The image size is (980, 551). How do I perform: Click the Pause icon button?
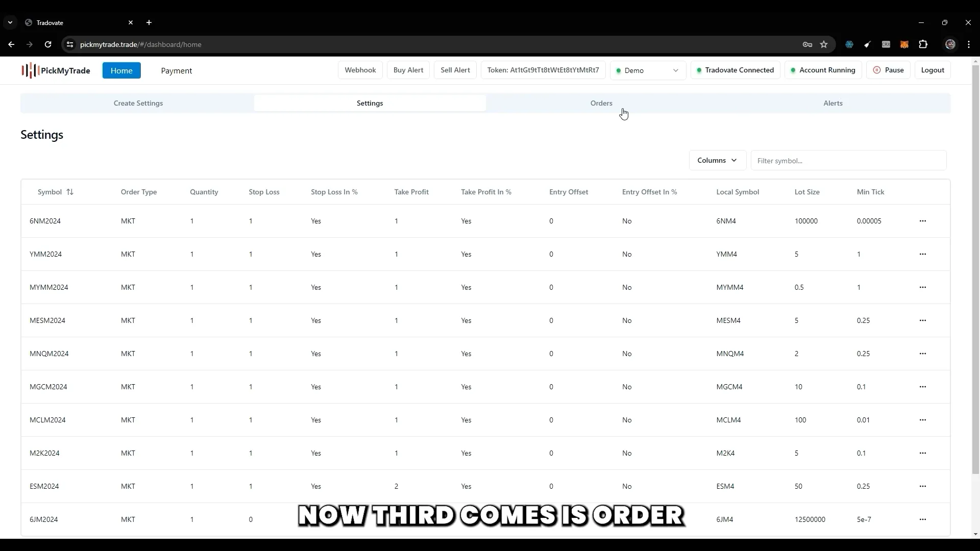tap(877, 70)
